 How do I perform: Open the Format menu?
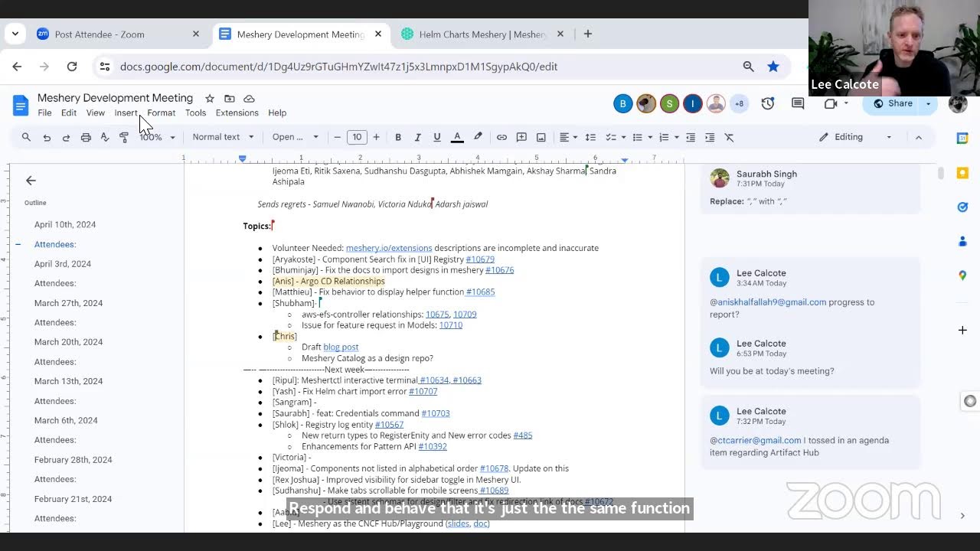(162, 112)
